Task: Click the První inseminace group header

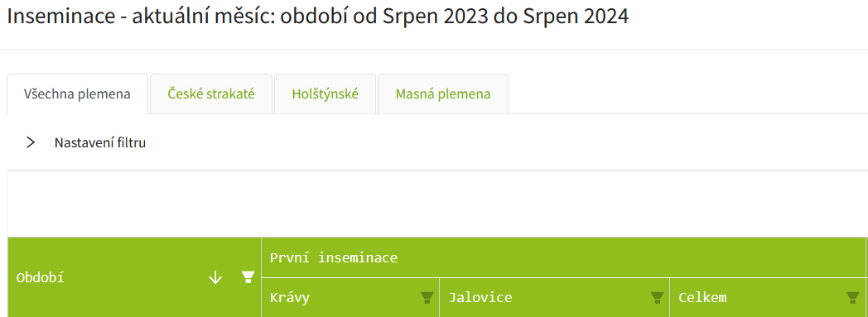Action: click(334, 257)
